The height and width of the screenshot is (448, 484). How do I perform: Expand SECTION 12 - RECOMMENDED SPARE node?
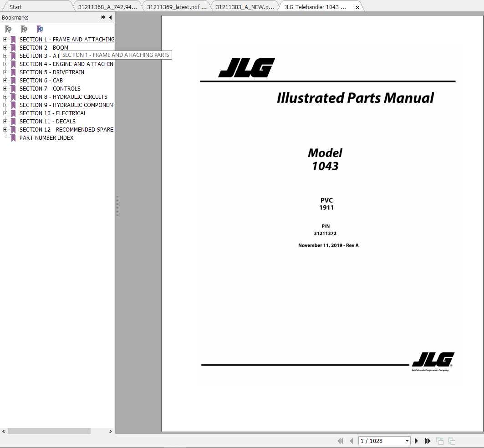pyautogui.click(x=5, y=129)
